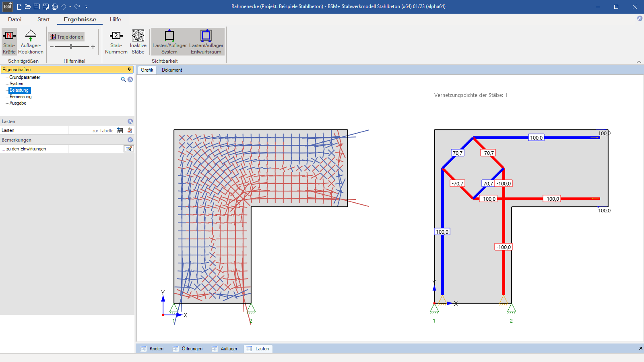Edit remarks 'zu den Einwirkungen' icon
This screenshot has height=362, width=644.
click(x=128, y=149)
